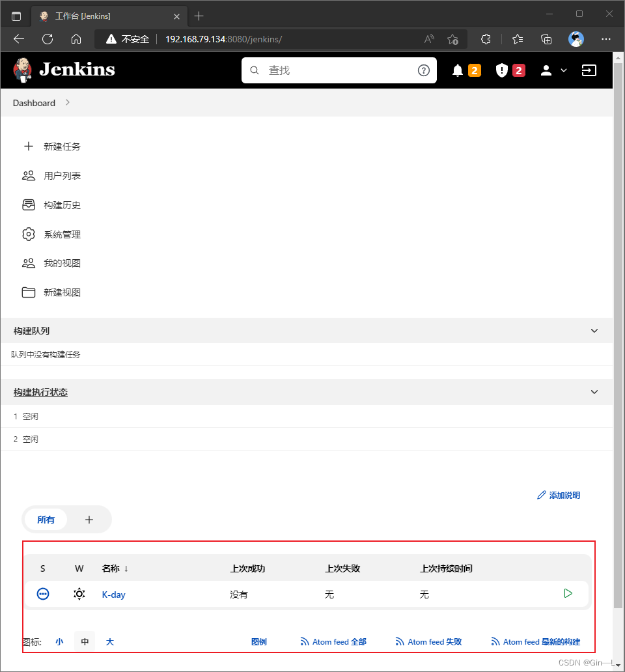625x672 pixels.
Task: Open a new browser tab
Action: 199,16
